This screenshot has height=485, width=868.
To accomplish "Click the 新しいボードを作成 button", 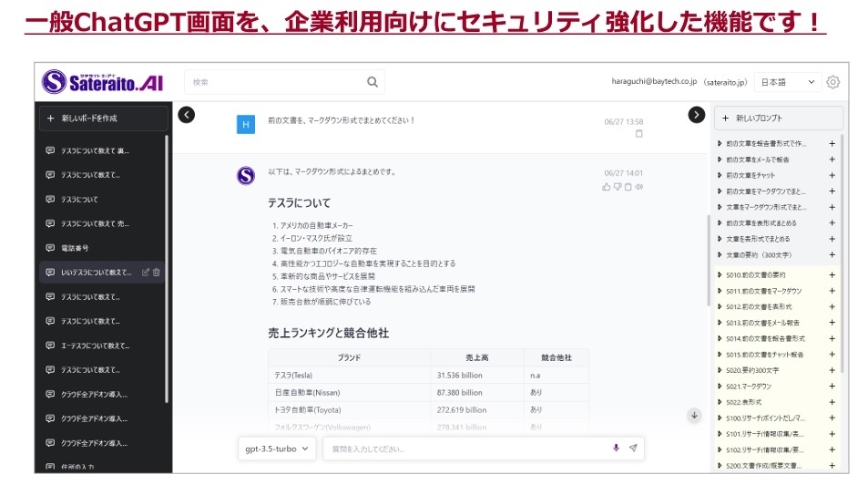I will tap(103, 119).
